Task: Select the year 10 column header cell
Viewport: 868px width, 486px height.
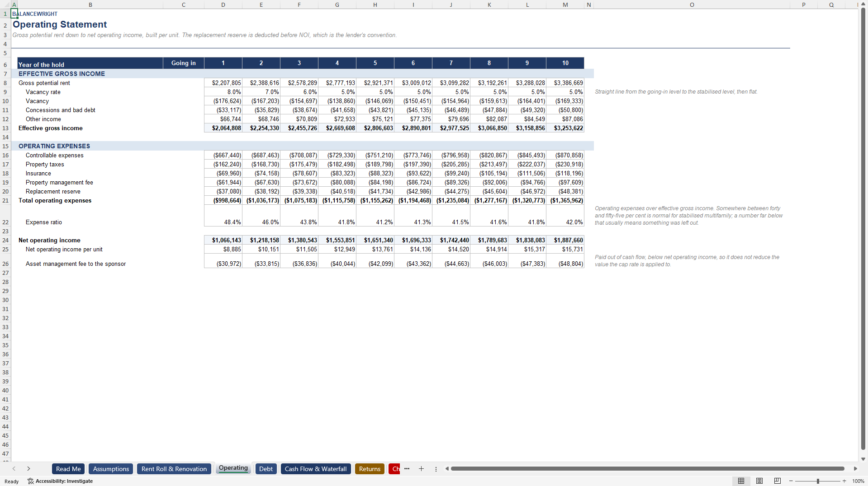Action: tap(565, 63)
